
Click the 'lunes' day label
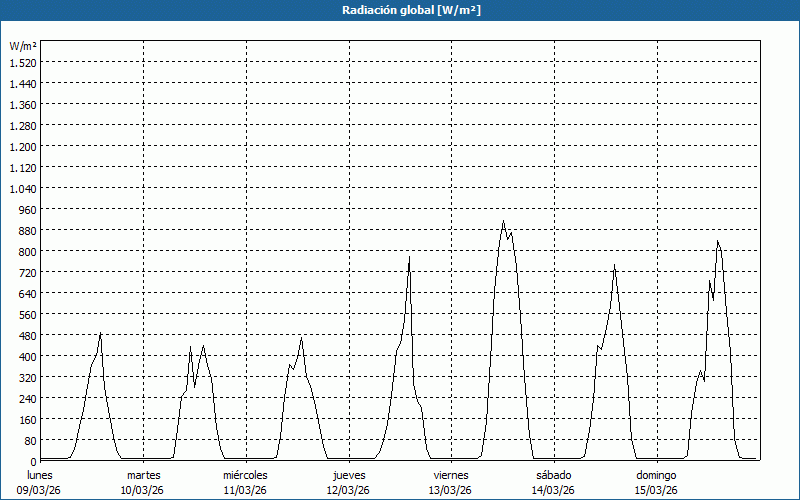click(40, 475)
